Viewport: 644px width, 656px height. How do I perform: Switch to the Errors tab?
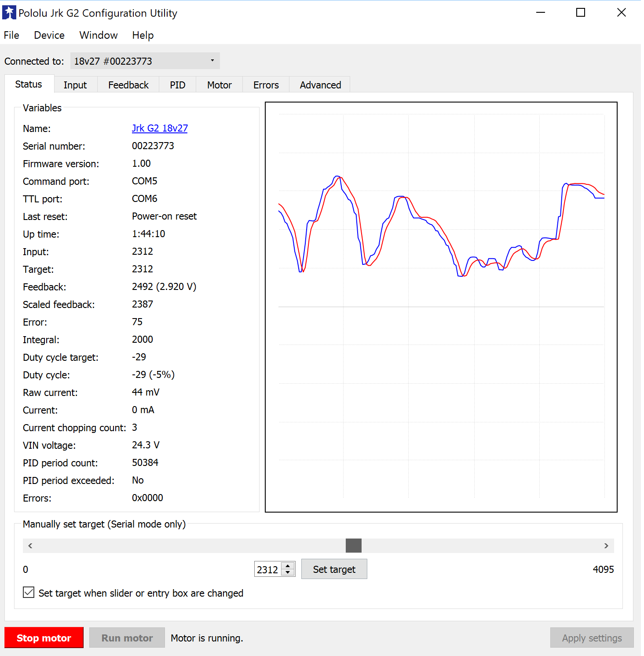266,84
